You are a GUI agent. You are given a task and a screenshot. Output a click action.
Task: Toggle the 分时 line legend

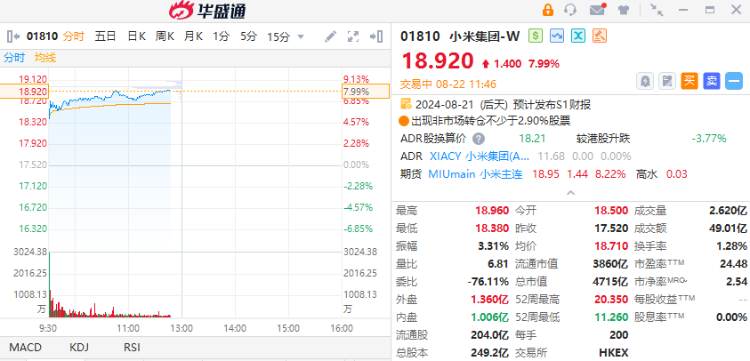tap(14, 58)
